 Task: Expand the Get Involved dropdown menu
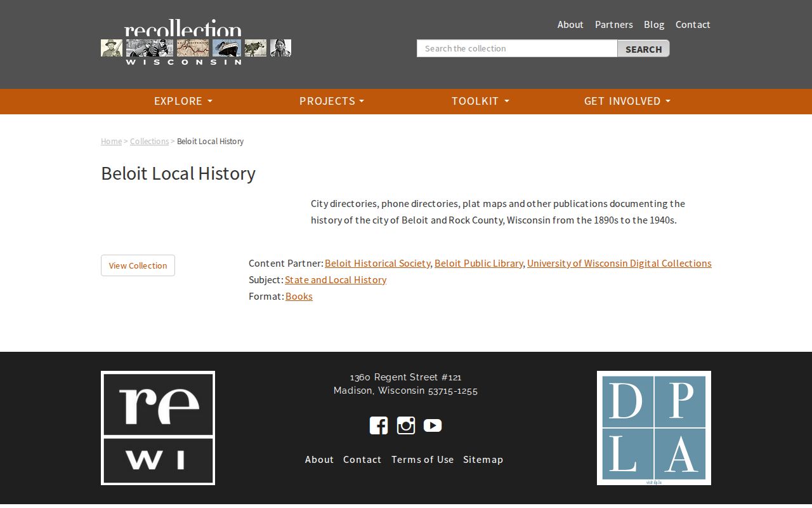pyautogui.click(x=627, y=101)
